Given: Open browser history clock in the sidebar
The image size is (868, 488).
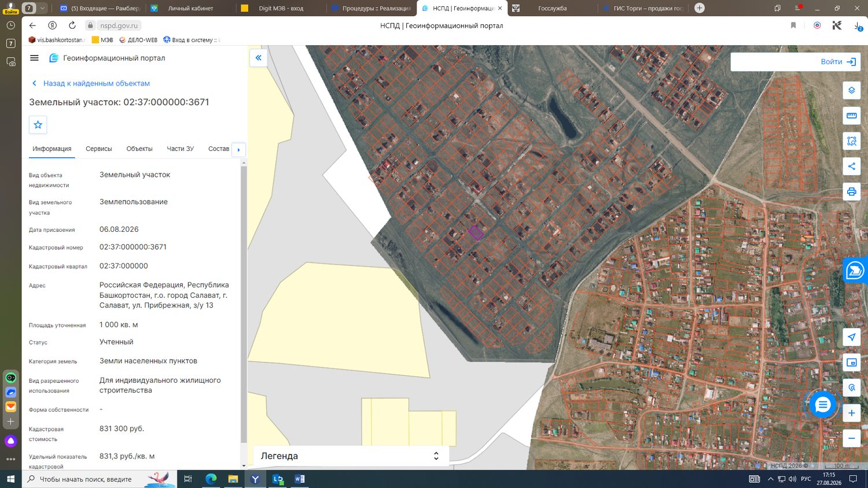Looking at the screenshot, I should [10, 25].
